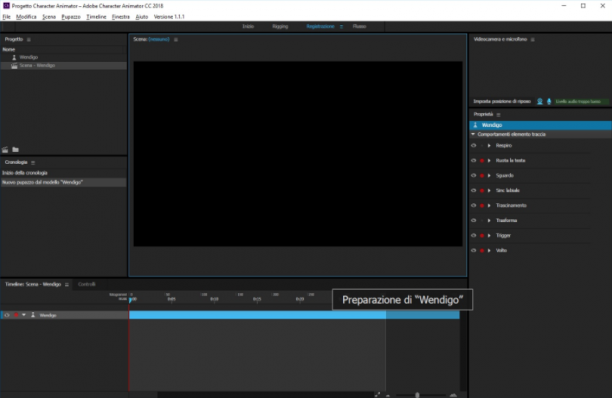Expand the Volto behavior
Viewport: 612px width, 398px height.
489,251
